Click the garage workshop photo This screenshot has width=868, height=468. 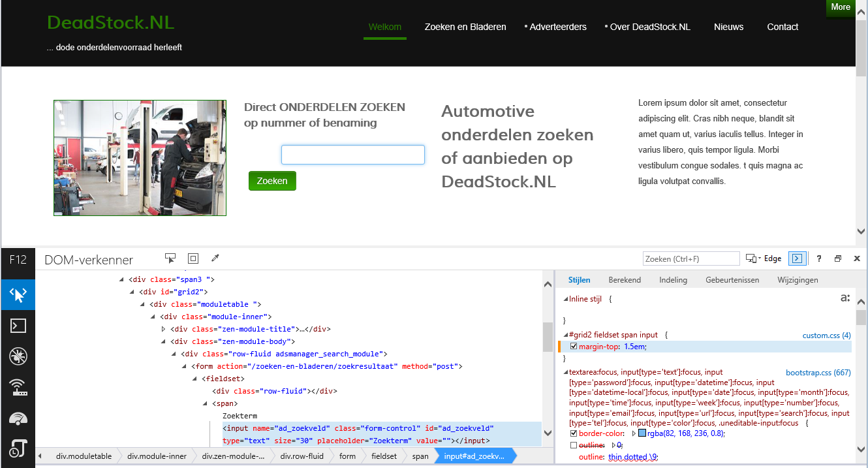[x=140, y=158]
